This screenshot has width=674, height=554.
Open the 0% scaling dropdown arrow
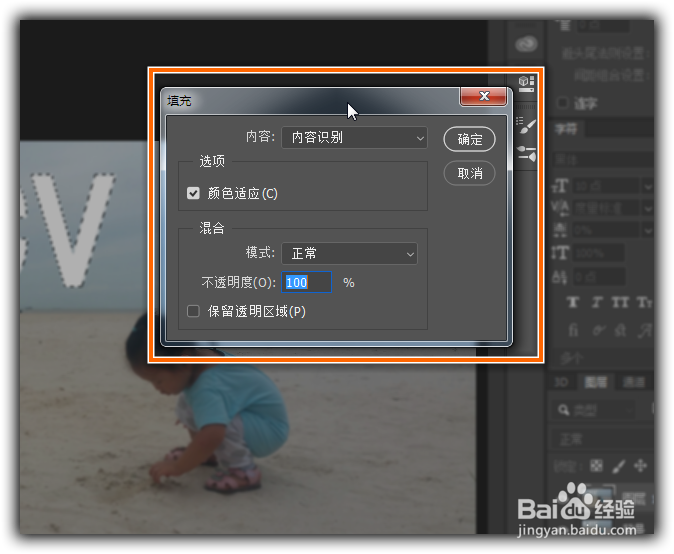coord(648,230)
